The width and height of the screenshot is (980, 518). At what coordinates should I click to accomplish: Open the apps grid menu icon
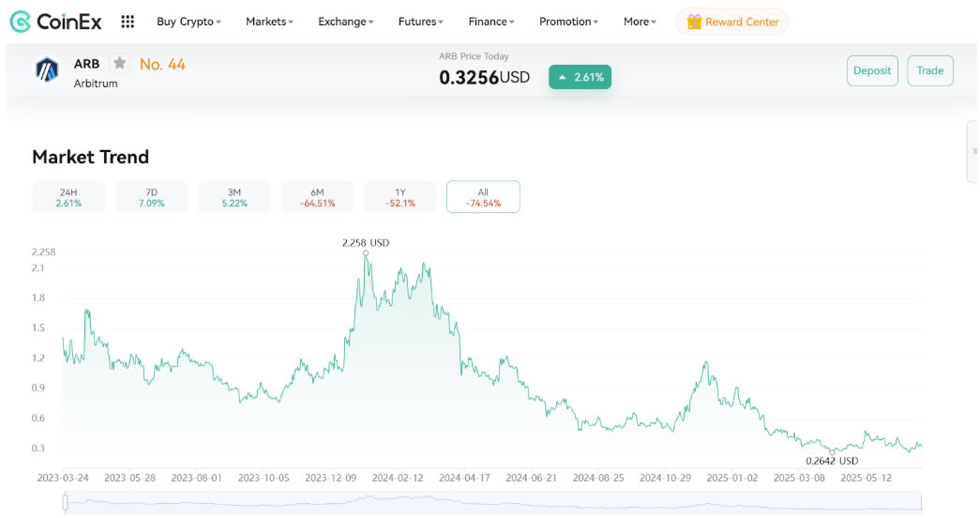pyautogui.click(x=128, y=22)
